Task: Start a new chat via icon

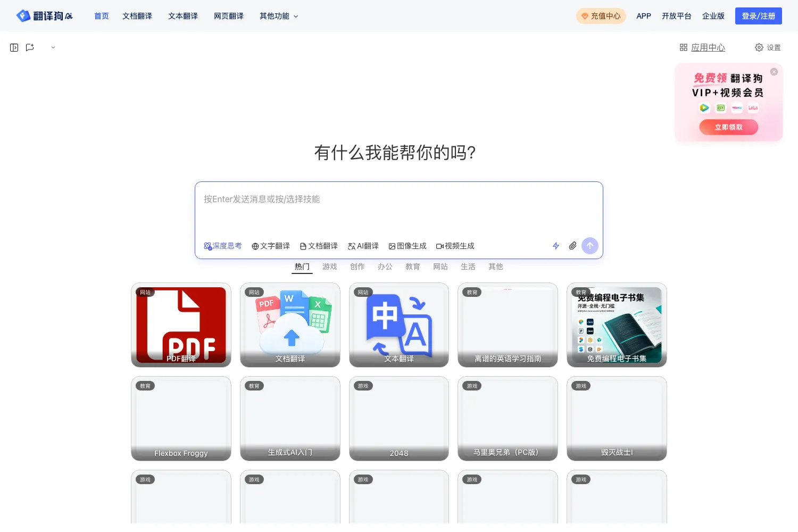Action: coord(30,47)
